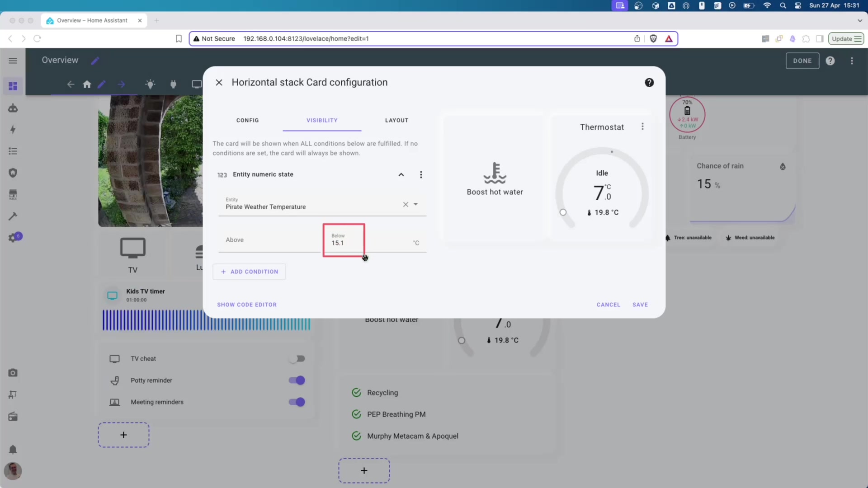Open the Energy lightning panel
Image resolution: width=868 pixels, height=488 pixels.
(13, 130)
